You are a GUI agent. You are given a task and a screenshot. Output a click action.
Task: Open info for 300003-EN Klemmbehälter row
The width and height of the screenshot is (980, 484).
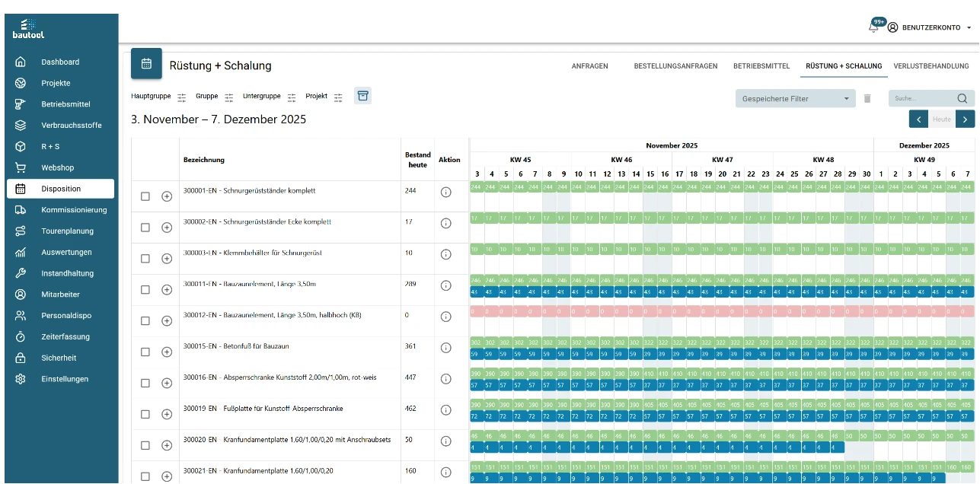pos(446,254)
